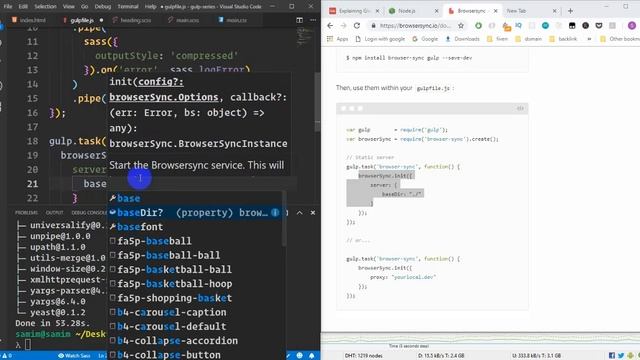
Task: Pick the fa5p-baseball snippet suggestion
Action: (x=195, y=241)
